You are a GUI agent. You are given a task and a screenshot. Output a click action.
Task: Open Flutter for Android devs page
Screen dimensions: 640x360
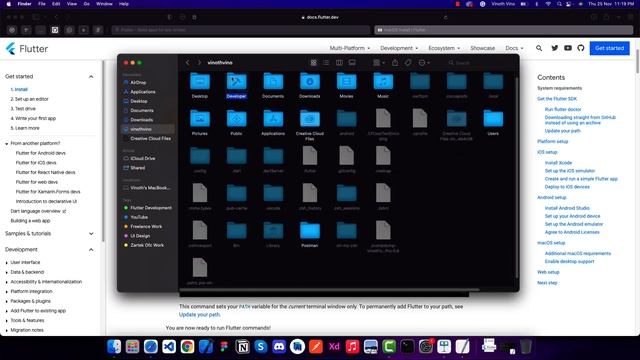pos(40,153)
